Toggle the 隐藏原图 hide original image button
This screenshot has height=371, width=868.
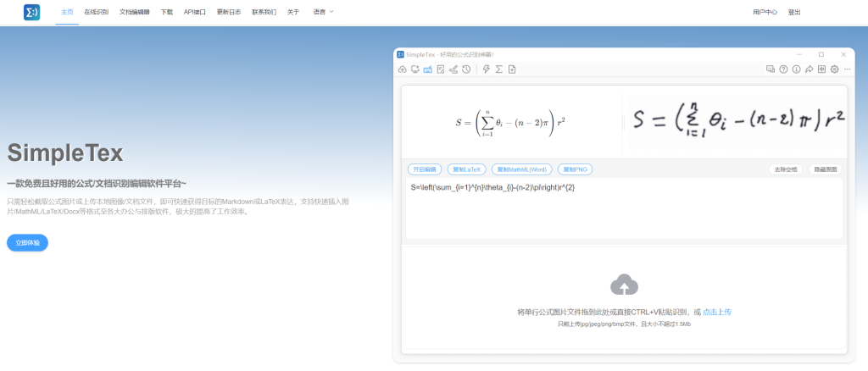point(826,169)
